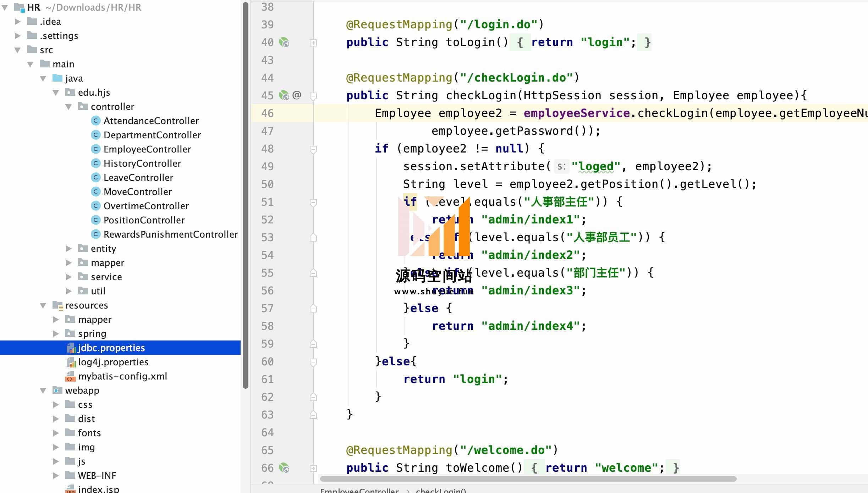Click the @ annotation gutter icon on line 45
The height and width of the screenshot is (493, 868).
[x=297, y=95]
